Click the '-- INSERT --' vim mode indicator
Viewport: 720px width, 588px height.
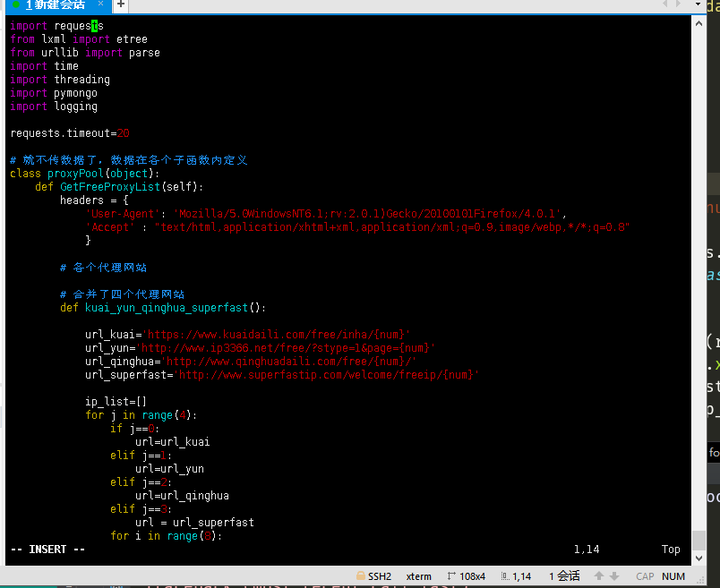click(47, 550)
